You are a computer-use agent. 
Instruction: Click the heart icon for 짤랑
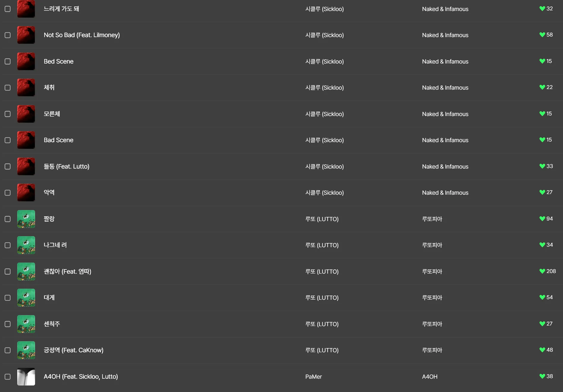(542, 219)
